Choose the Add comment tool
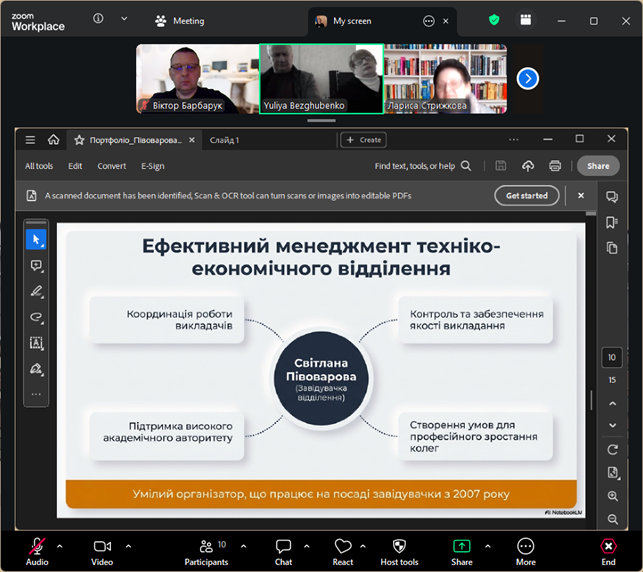Screen dimensions: 643x572 (x=36, y=266)
